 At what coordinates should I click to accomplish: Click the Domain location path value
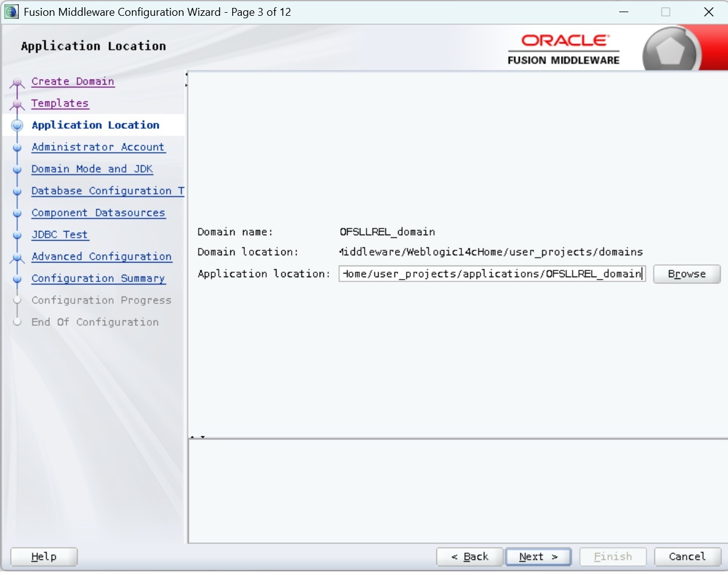pyautogui.click(x=491, y=252)
